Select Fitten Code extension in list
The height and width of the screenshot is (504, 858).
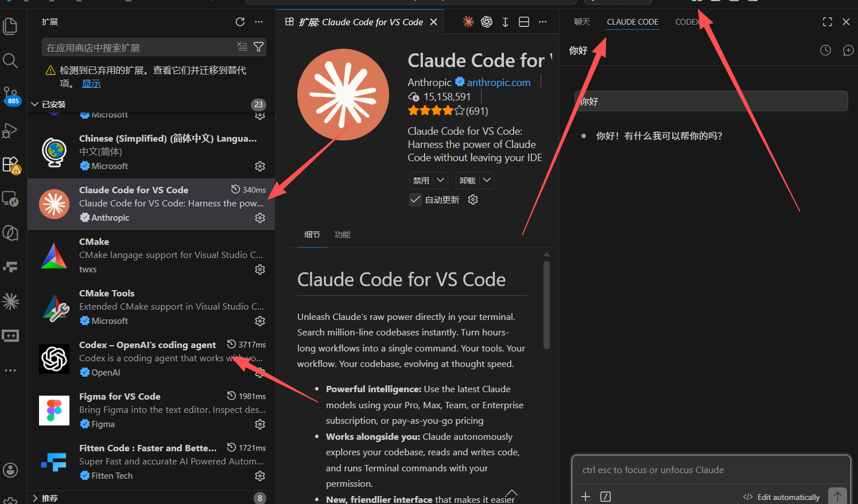pos(152,462)
